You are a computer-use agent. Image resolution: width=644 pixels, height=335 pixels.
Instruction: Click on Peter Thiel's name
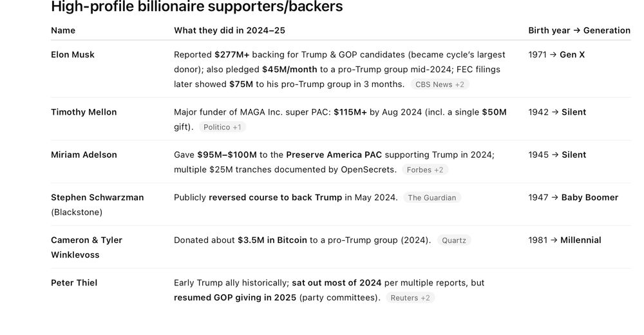(74, 283)
